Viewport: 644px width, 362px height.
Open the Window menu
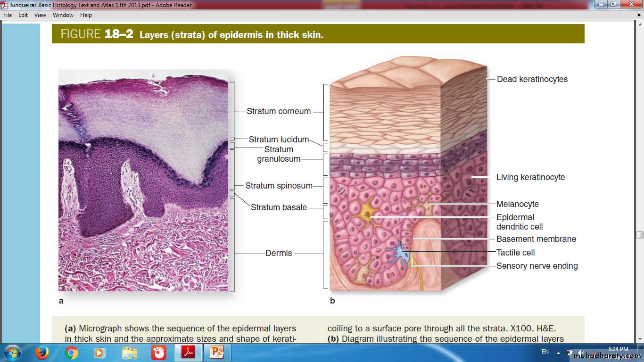[63, 15]
